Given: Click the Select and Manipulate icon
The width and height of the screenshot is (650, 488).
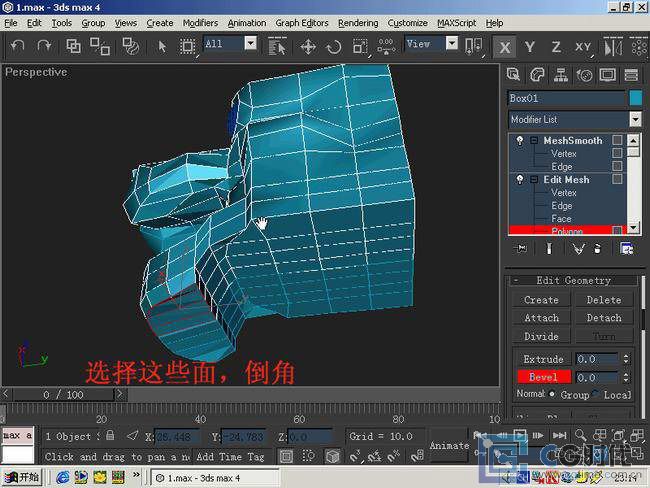Looking at the screenshot, I should tap(386, 46).
